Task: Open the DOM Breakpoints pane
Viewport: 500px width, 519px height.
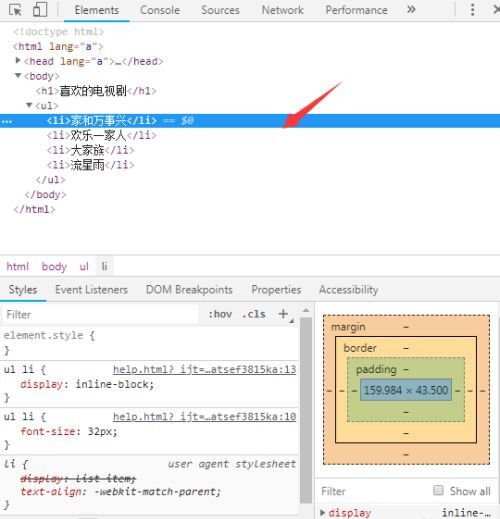Action: (189, 289)
